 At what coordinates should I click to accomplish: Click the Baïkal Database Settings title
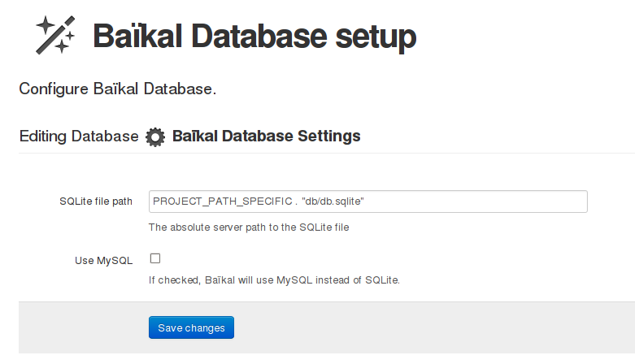point(267,136)
